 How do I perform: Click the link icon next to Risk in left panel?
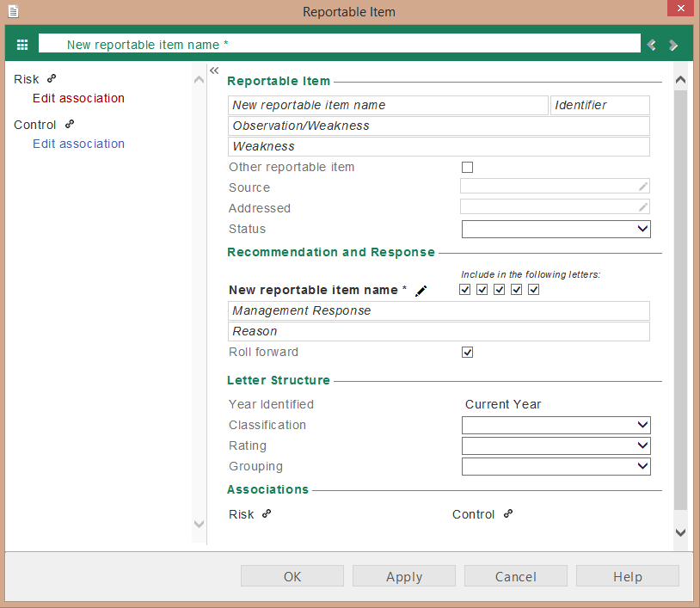point(52,78)
